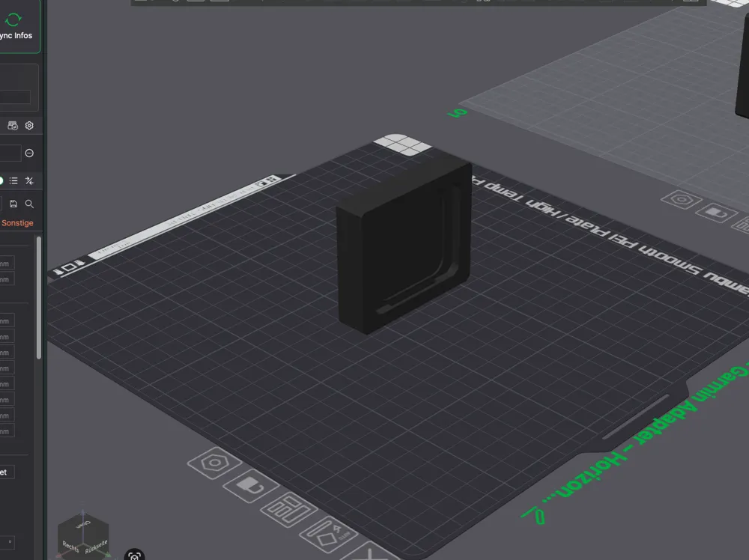Click the green 01 plate number label
Screen dimensions: 749x560
point(458,113)
